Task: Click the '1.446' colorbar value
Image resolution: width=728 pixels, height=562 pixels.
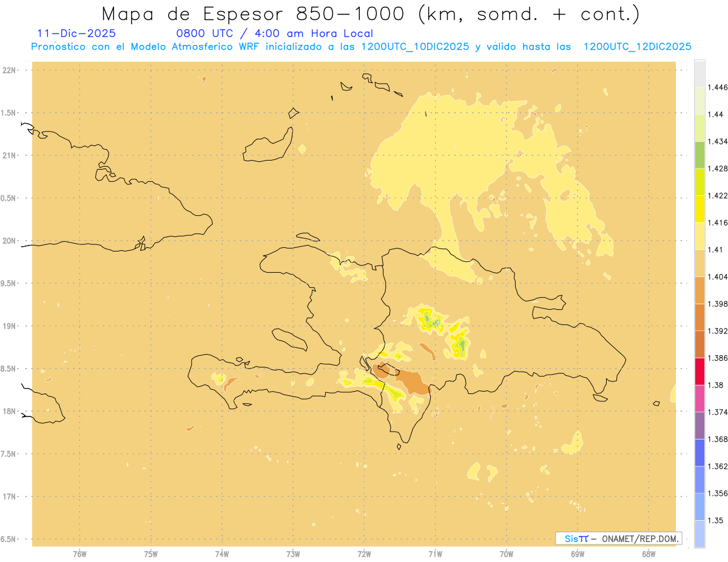Action: tap(716, 87)
